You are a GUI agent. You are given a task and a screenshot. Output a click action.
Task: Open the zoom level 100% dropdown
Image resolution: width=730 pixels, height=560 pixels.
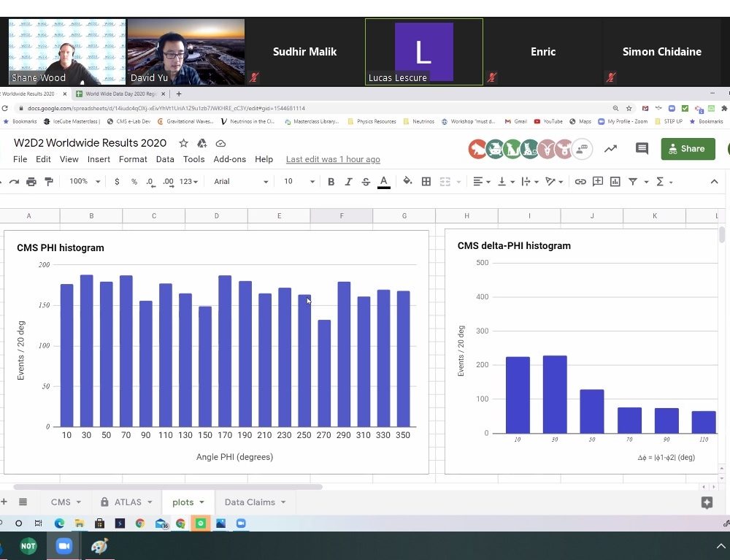tap(85, 182)
